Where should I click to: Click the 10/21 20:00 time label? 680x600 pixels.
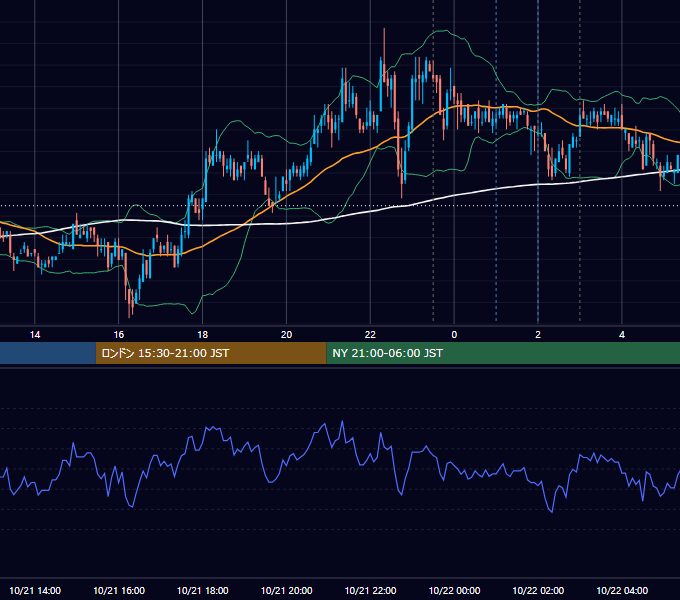[x=286, y=590]
